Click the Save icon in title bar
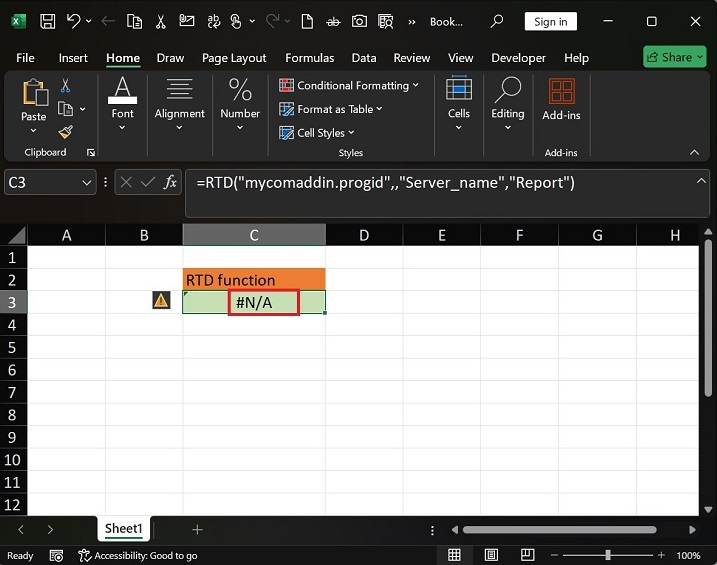Image resolution: width=717 pixels, height=565 pixels. (47, 21)
